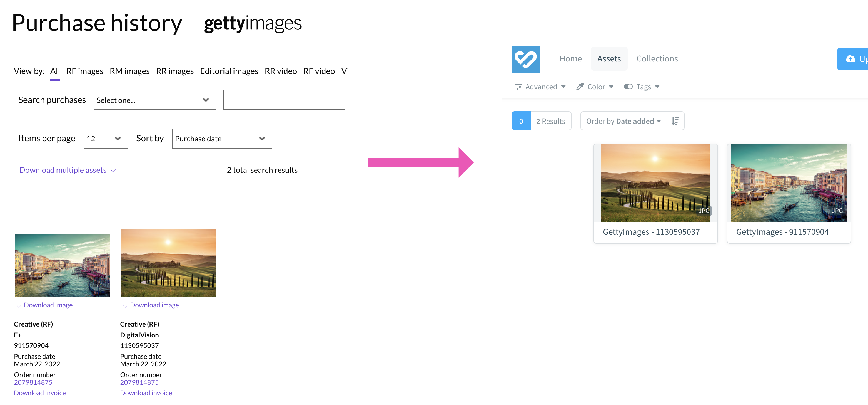Screen dimensions: 868x405
Task: Click the gettyimages logo
Action: [253, 24]
